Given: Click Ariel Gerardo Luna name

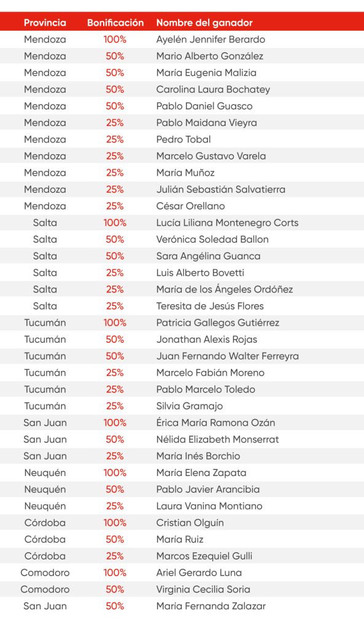Looking at the screenshot, I should click(x=199, y=572).
